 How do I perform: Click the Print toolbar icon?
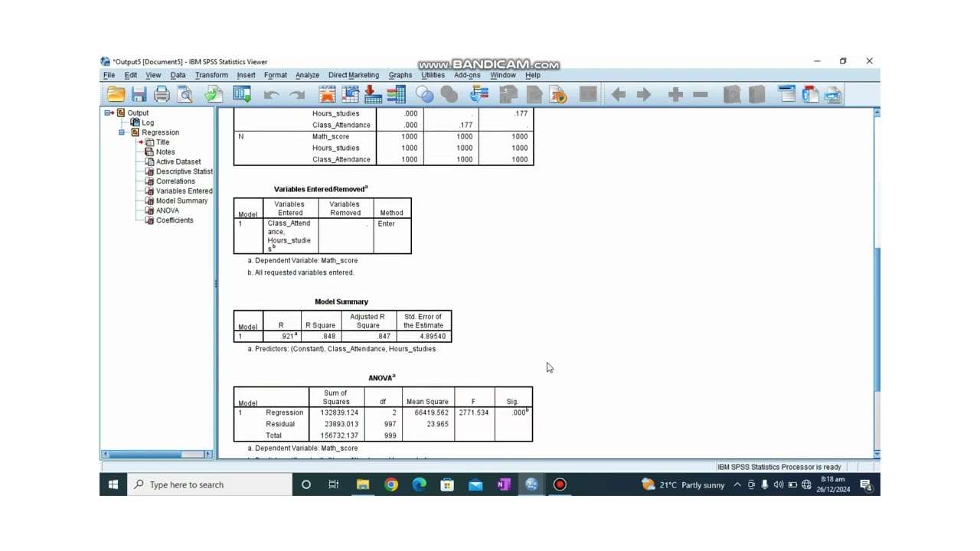162,94
